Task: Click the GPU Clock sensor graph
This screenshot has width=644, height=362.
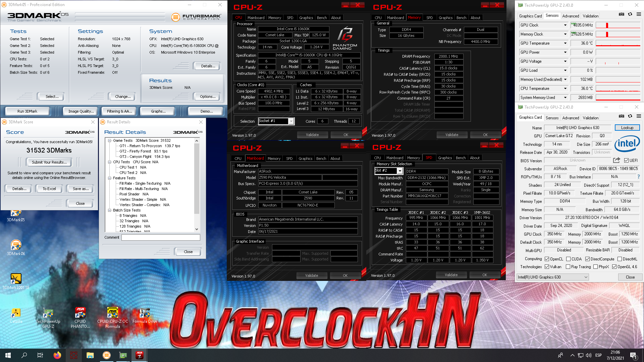Action: 618,25
